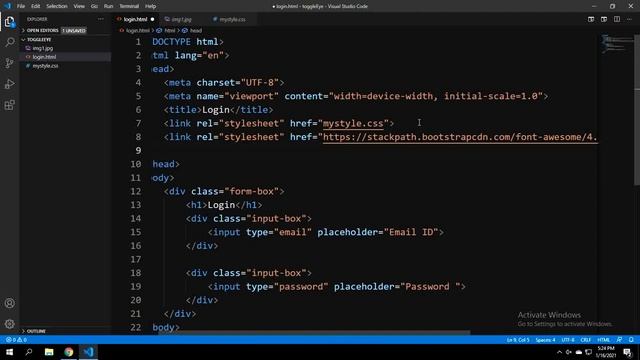640x360 pixels.
Task: Click the minimap code overview
Action: [616, 43]
